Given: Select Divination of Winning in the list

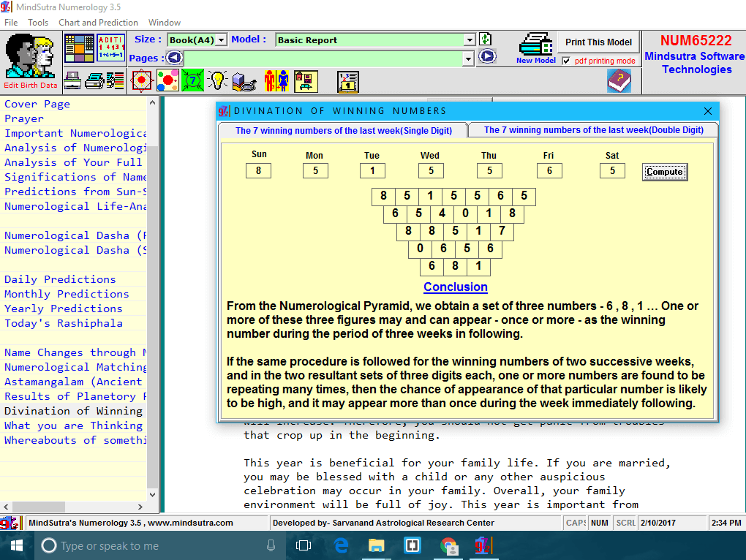Looking at the screenshot, I should 73,411.
